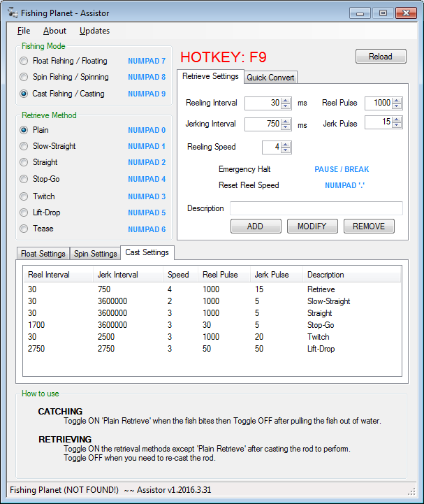Click the Fishing Planet app icon in title bar
This screenshot has width=424, height=504.
[13, 13]
